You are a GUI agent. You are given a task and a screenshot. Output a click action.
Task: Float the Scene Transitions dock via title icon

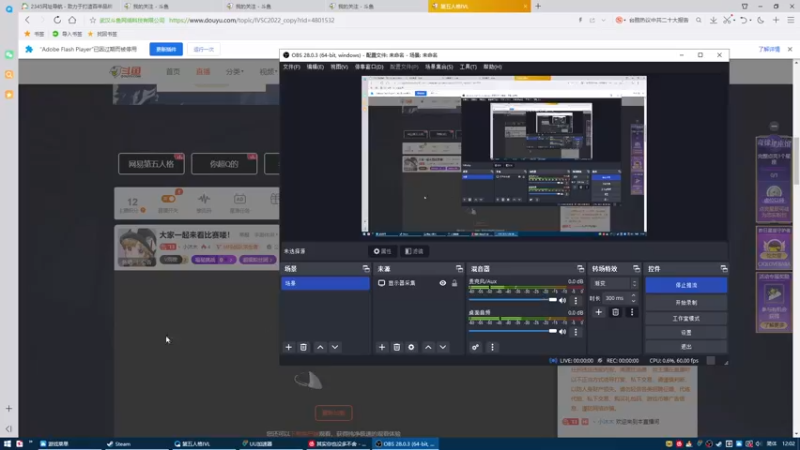pyautogui.click(x=636, y=268)
